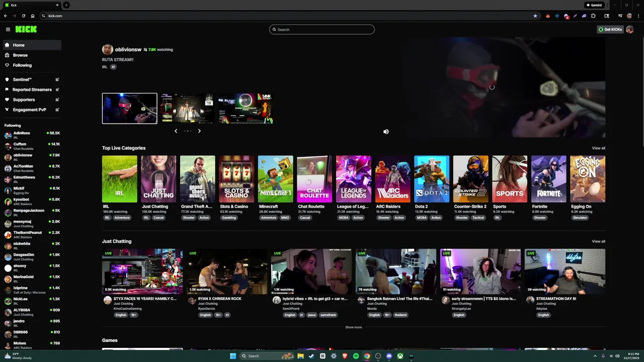Open the Fortnite category card
The width and height of the screenshot is (644, 362).
[x=548, y=179]
